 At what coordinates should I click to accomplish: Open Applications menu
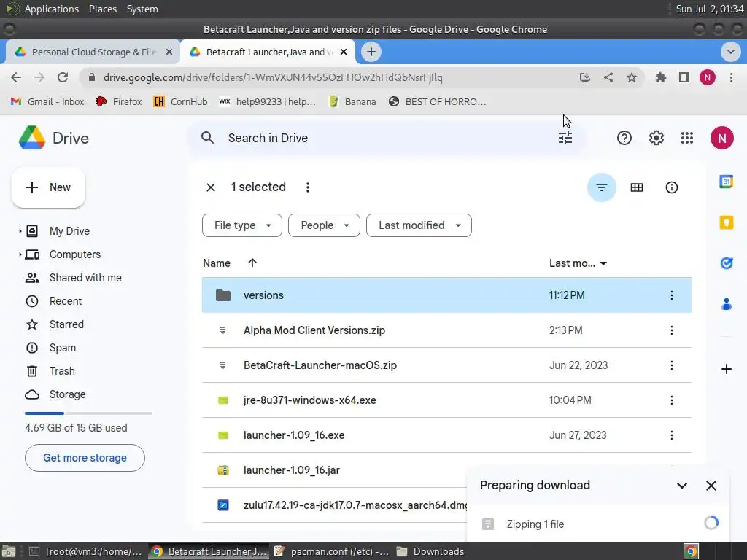click(x=52, y=9)
